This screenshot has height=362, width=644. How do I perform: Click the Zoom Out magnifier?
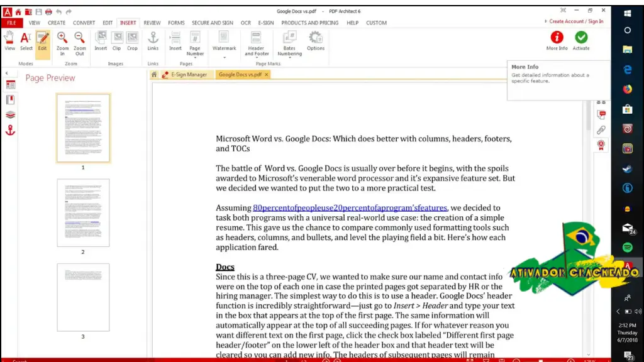coord(79,43)
